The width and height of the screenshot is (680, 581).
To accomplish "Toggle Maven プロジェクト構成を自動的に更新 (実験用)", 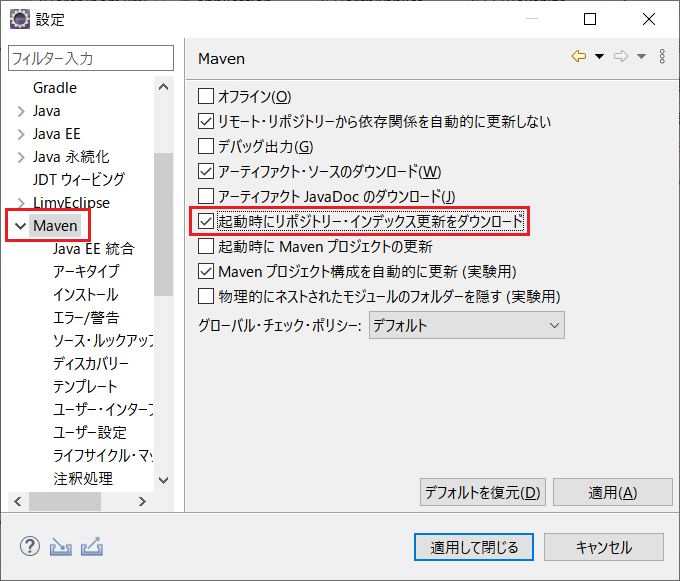I will point(206,271).
